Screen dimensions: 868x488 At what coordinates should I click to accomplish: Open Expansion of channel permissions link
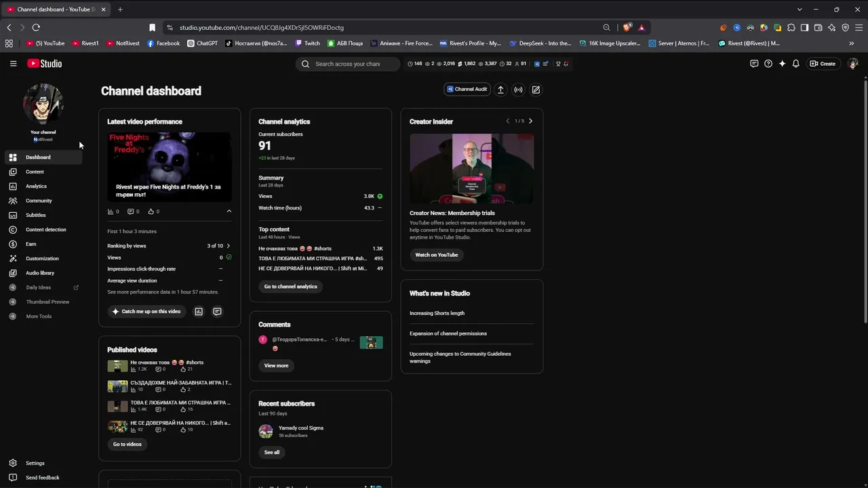pyautogui.click(x=448, y=333)
